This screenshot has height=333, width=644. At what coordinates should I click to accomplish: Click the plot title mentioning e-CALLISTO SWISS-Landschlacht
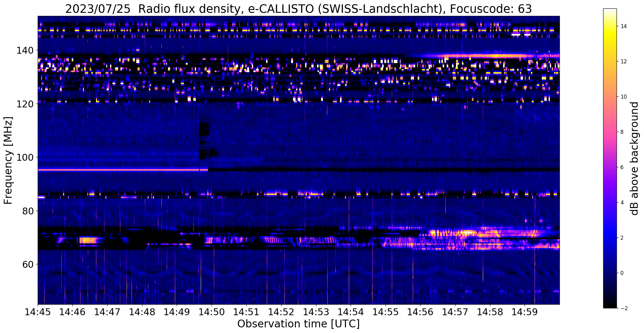tap(298, 9)
